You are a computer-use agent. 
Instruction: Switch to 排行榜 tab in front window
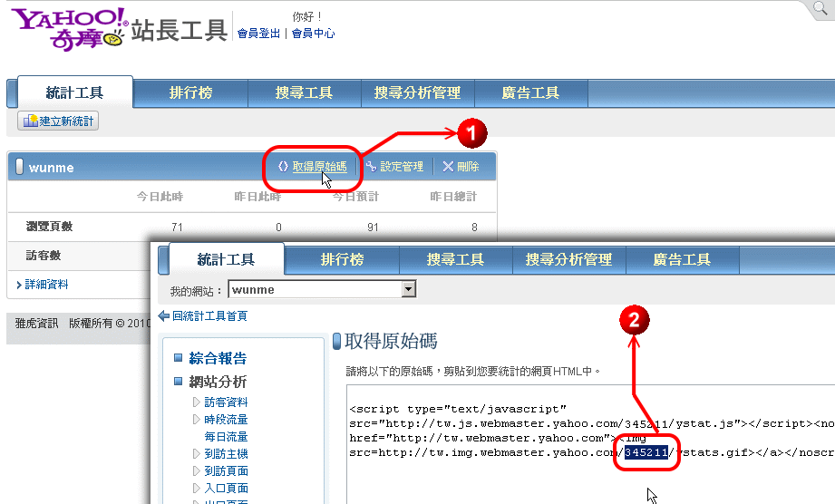tap(342, 260)
